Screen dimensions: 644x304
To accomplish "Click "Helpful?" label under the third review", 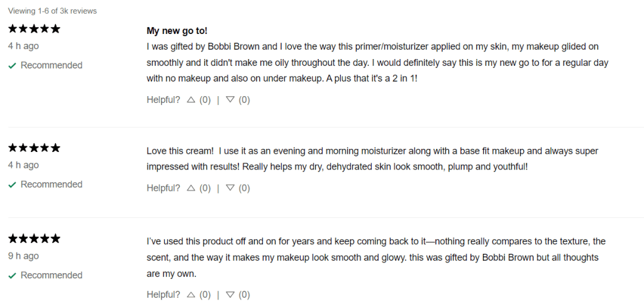I will tap(163, 295).
